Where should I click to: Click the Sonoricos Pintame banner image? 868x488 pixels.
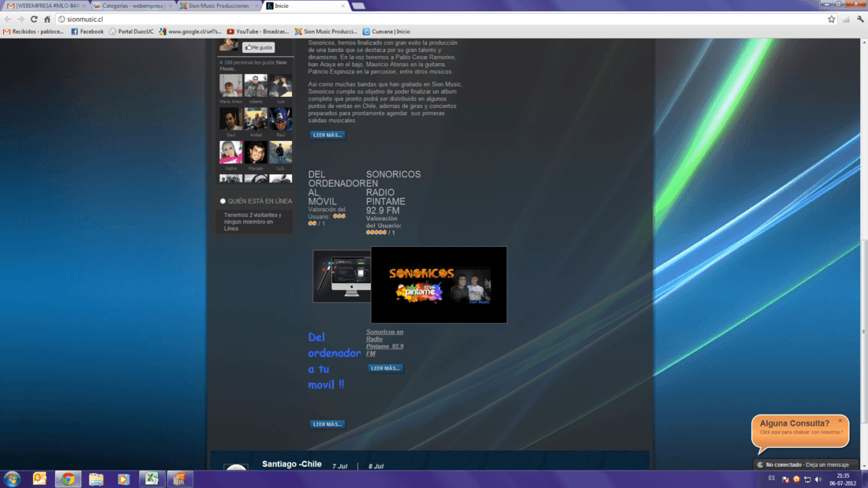point(439,285)
